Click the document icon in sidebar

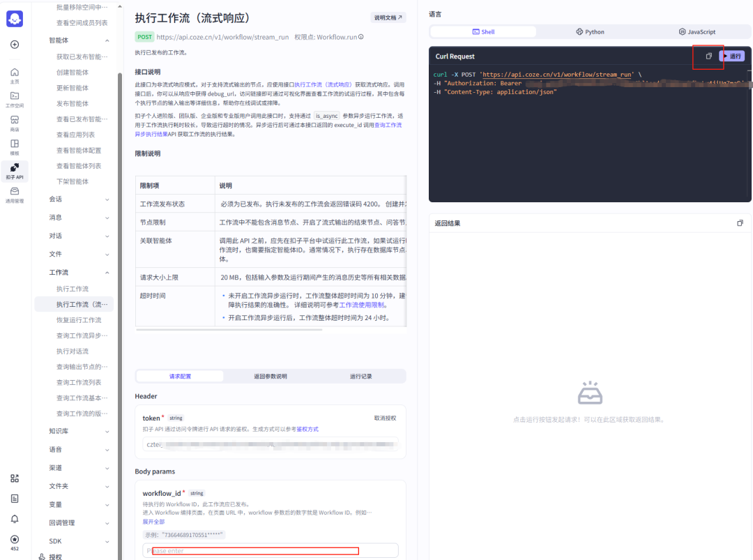15,499
